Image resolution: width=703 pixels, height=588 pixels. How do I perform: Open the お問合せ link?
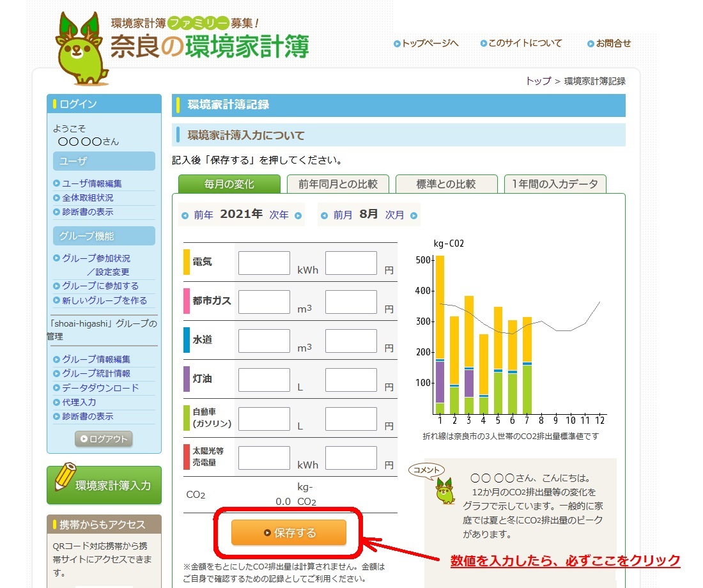pyautogui.click(x=609, y=43)
